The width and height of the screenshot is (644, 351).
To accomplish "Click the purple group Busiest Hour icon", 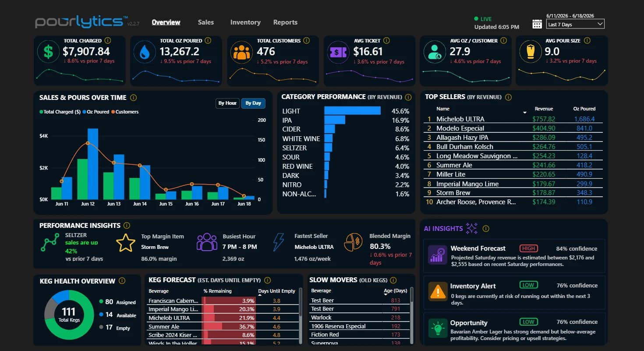I will click(207, 242).
